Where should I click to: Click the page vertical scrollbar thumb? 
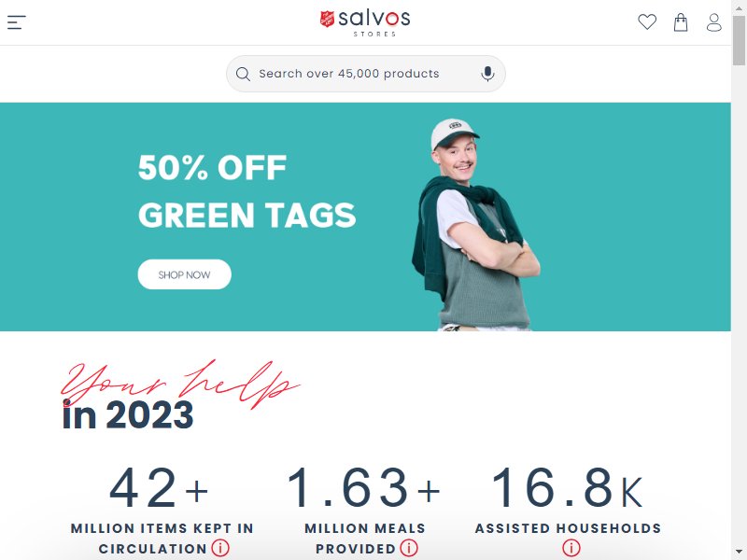click(x=739, y=40)
